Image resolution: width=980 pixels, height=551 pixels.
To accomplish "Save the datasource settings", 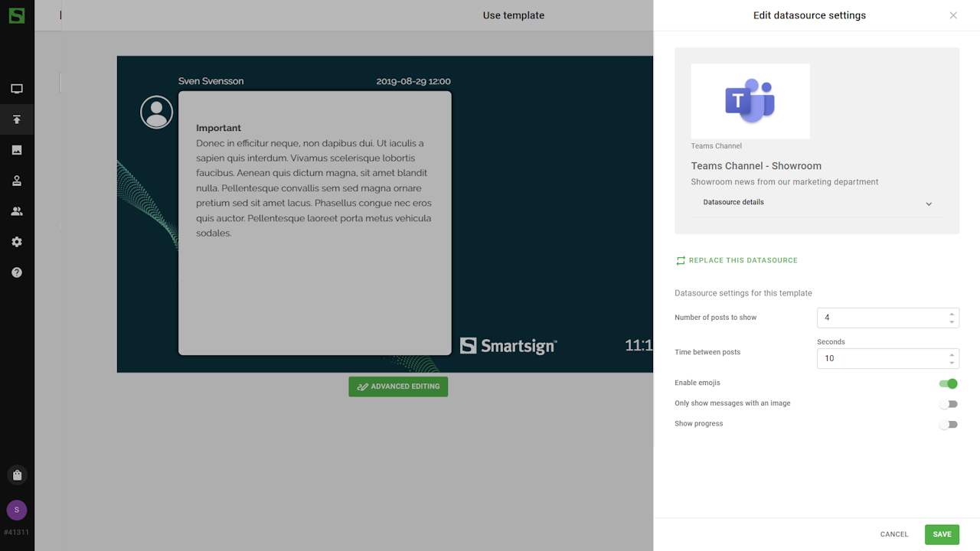I will tap(942, 534).
